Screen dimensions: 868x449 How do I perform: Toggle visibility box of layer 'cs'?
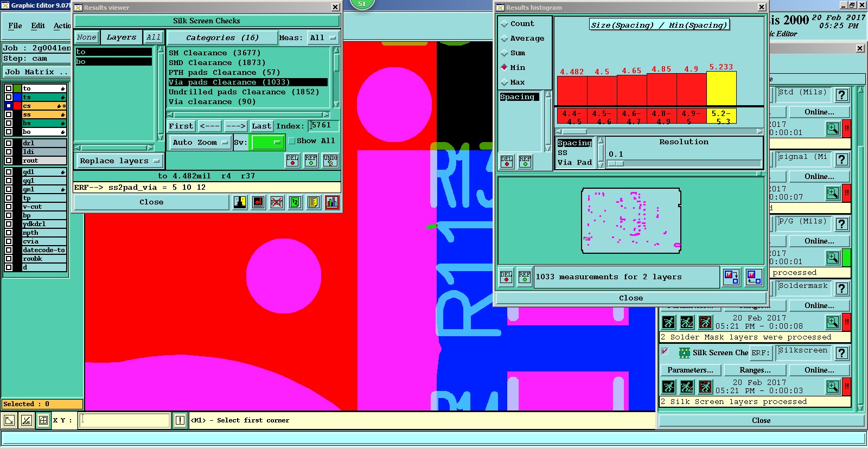(x=9, y=106)
